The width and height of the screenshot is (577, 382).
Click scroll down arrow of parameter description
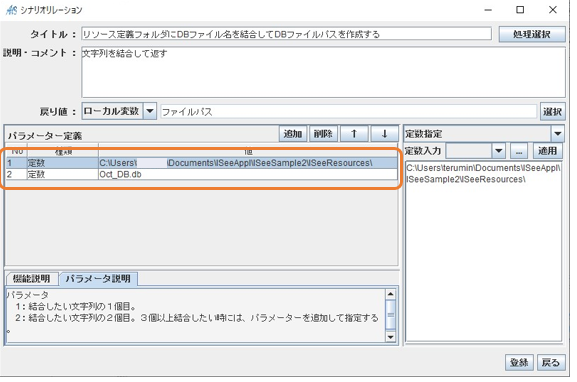coord(390,337)
